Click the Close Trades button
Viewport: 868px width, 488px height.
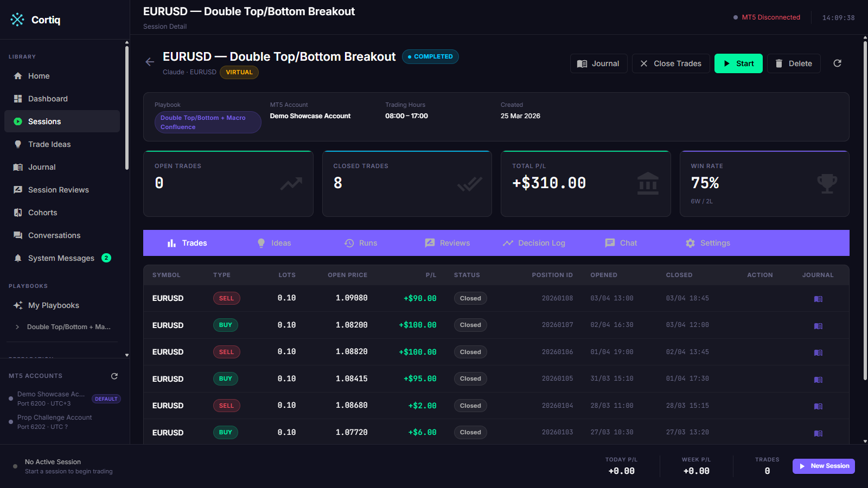(671, 63)
